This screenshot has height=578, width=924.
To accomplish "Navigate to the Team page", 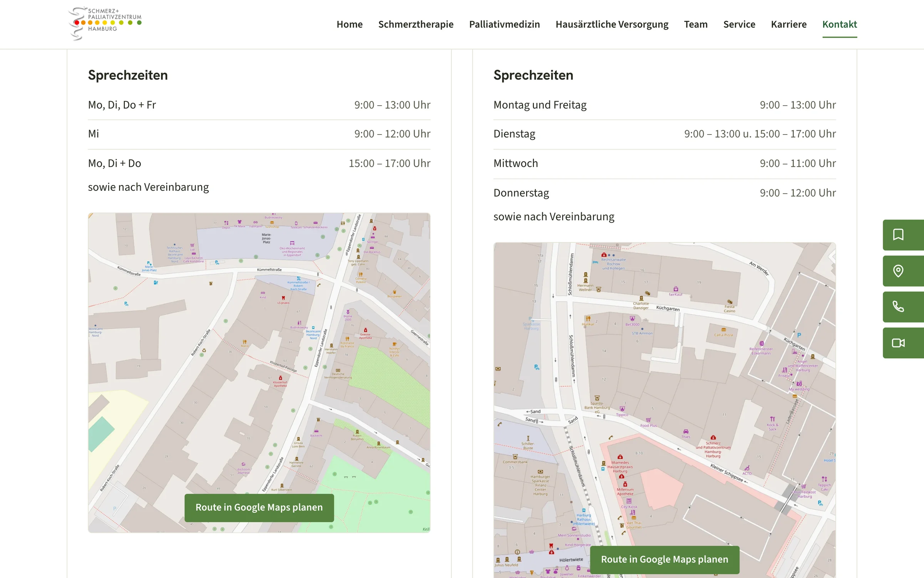I will (696, 24).
